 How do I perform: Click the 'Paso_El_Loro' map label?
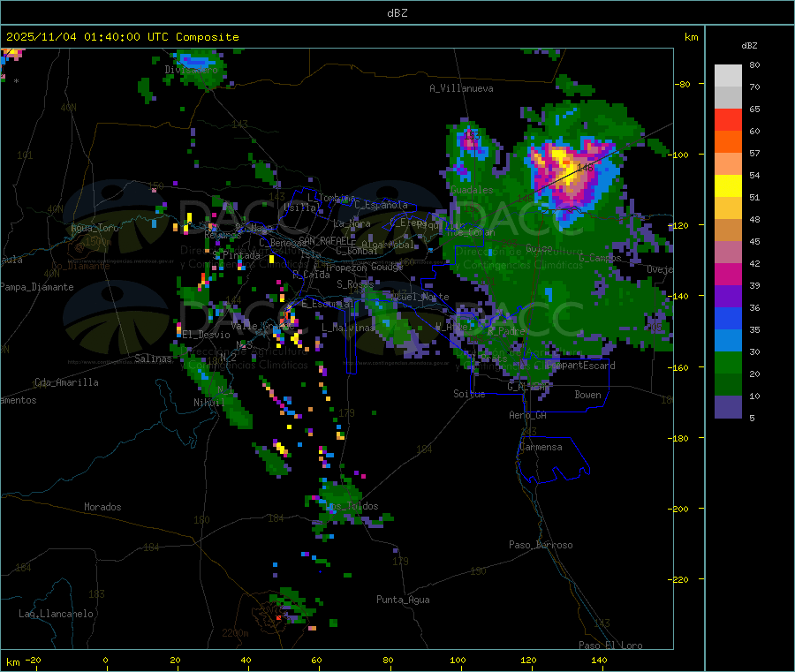coord(610,646)
